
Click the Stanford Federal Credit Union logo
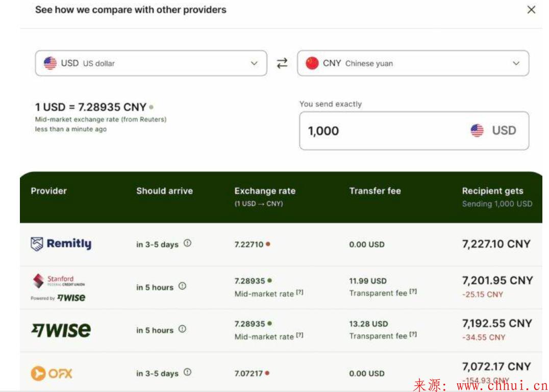58,281
